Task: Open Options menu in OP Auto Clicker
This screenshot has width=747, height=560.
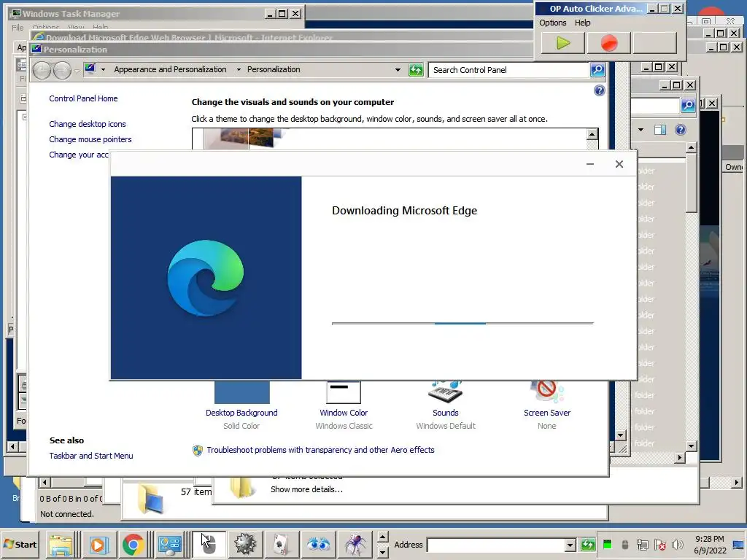Action: point(553,23)
